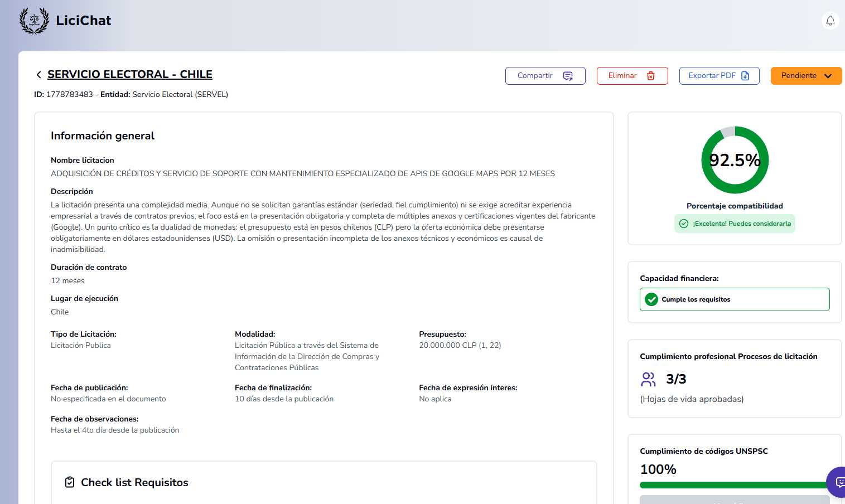
Task: Click the tender name starting ADQUISICIÓN DE CRÉDITOS
Action: 303,173
